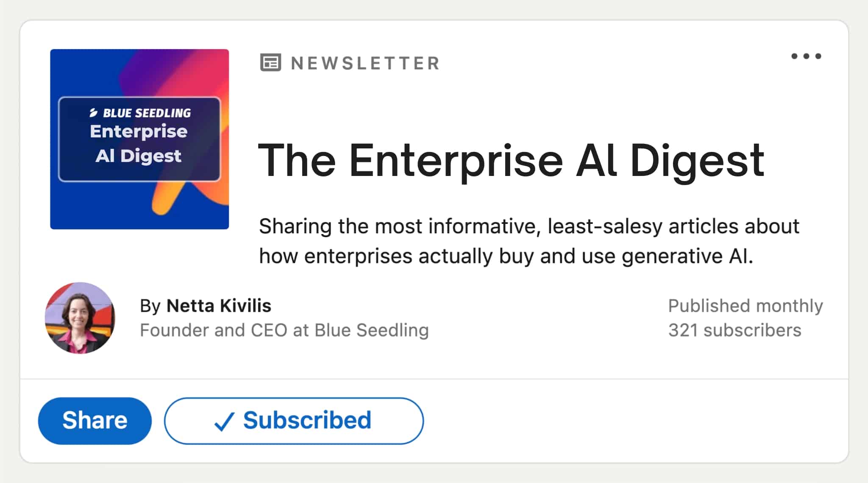The image size is (868, 483).
Task: Click the Share button
Action: [95, 421]
